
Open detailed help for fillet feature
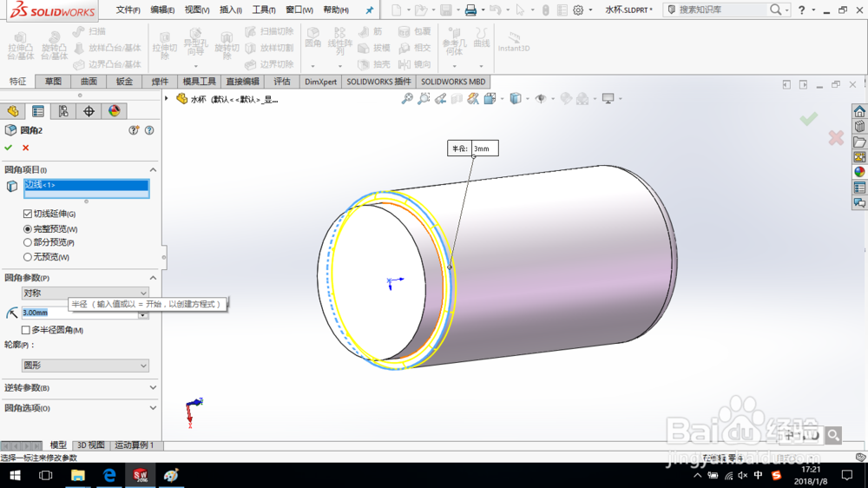click(149, 130)
